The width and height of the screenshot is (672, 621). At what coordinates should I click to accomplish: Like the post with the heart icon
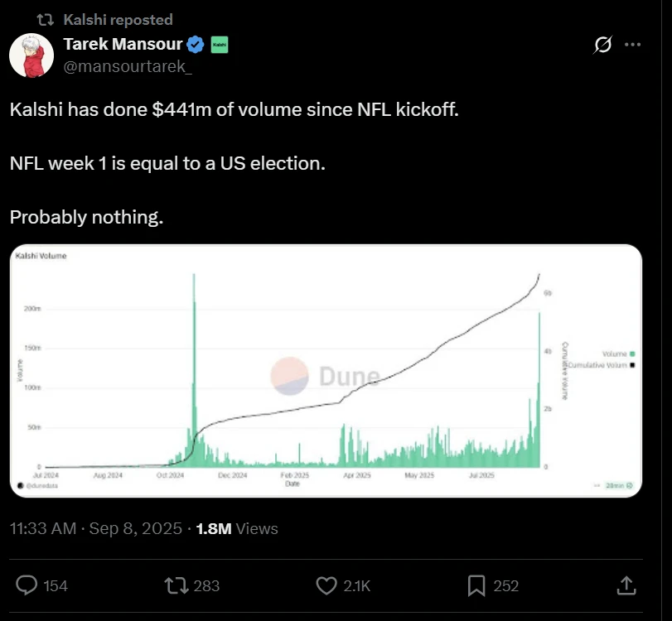coord(326,585)
